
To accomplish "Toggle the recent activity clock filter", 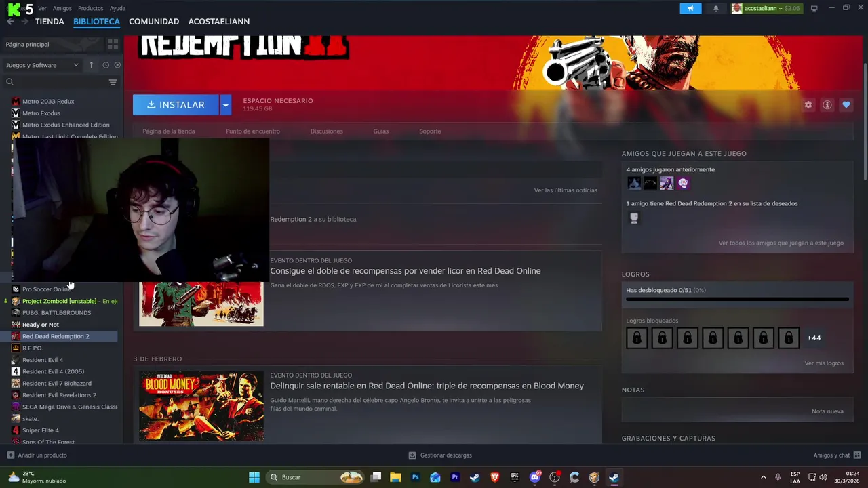I will pos(106,65).
